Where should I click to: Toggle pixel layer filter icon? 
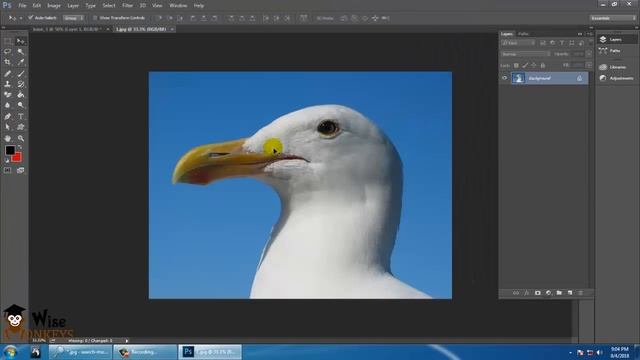[x=543, y=43]
